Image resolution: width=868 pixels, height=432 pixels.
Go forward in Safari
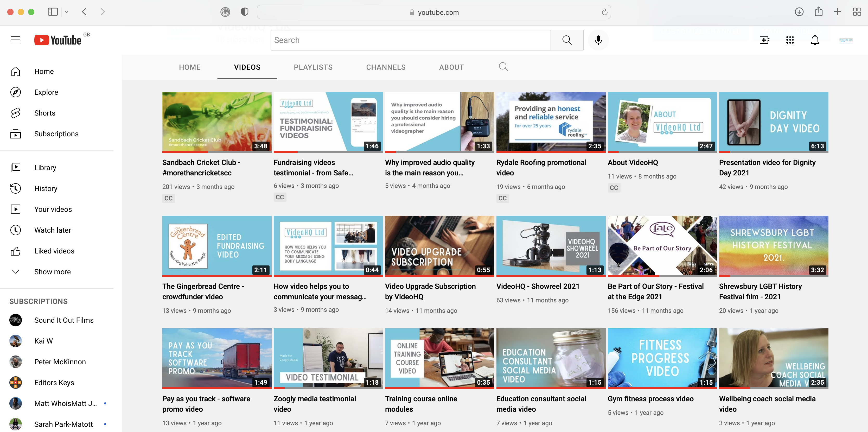tap(103, 12)
